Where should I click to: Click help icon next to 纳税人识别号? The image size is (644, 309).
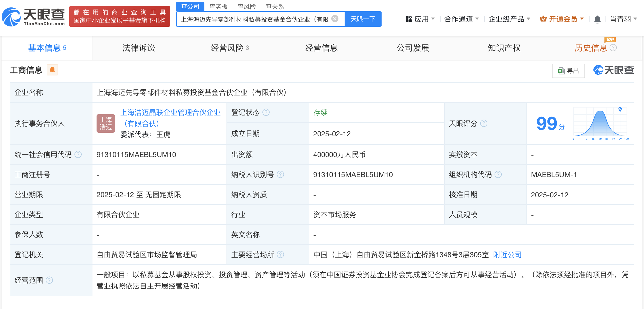281,175
